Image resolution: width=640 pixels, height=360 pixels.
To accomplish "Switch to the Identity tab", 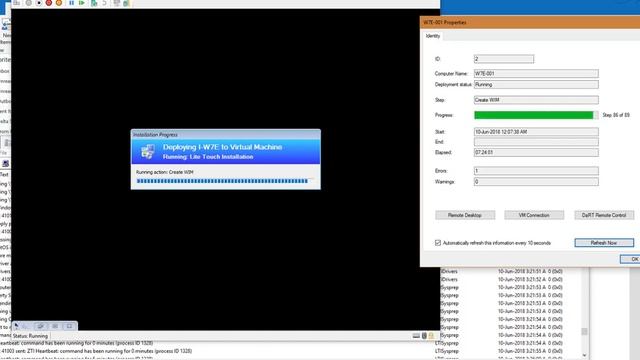I will click(x=433, y=36).
